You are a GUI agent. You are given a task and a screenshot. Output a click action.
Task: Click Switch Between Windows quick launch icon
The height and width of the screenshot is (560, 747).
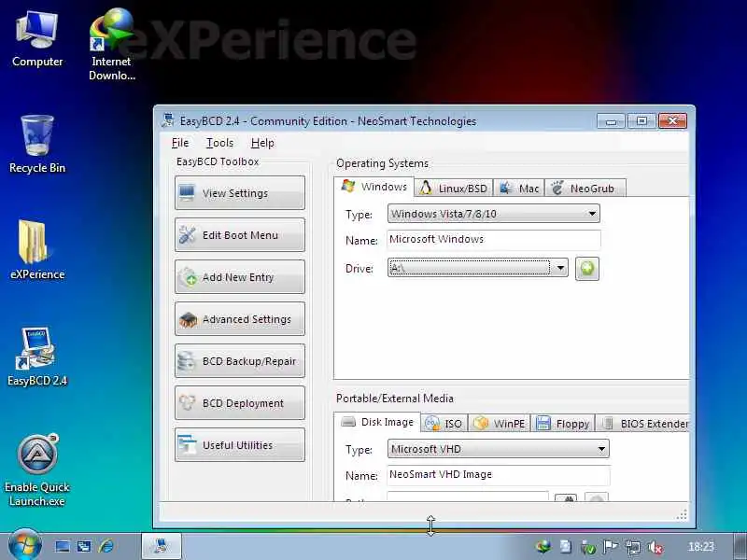coord(84,546)
